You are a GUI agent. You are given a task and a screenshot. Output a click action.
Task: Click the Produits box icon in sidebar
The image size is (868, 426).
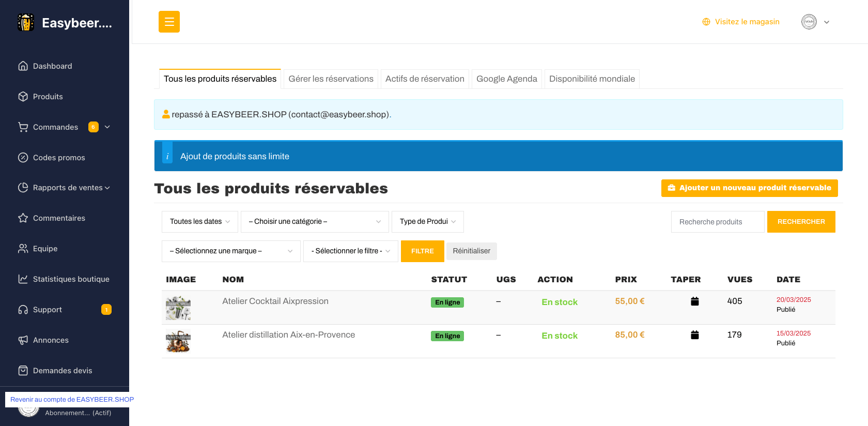click(x=23, y=97)
